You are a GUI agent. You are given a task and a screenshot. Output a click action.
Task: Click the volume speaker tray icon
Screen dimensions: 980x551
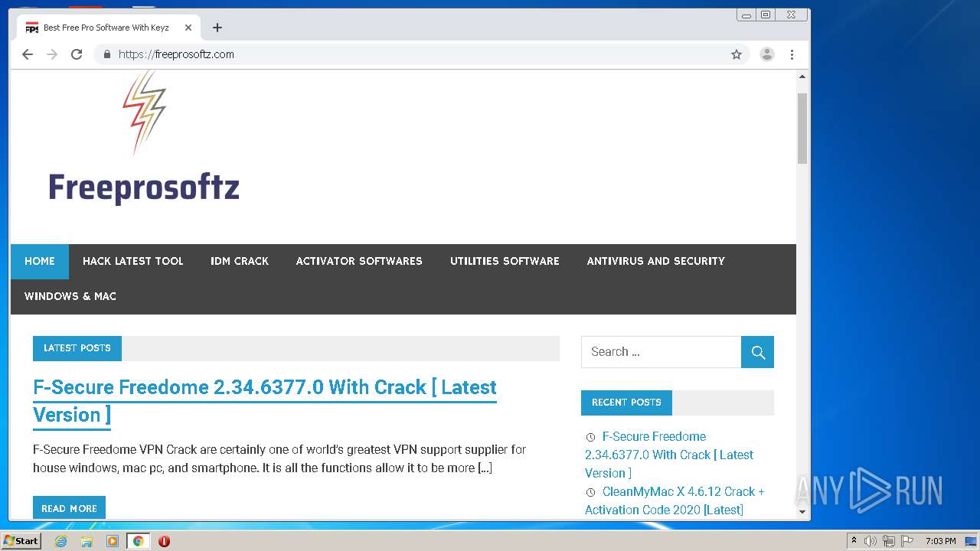click(871, 541)
